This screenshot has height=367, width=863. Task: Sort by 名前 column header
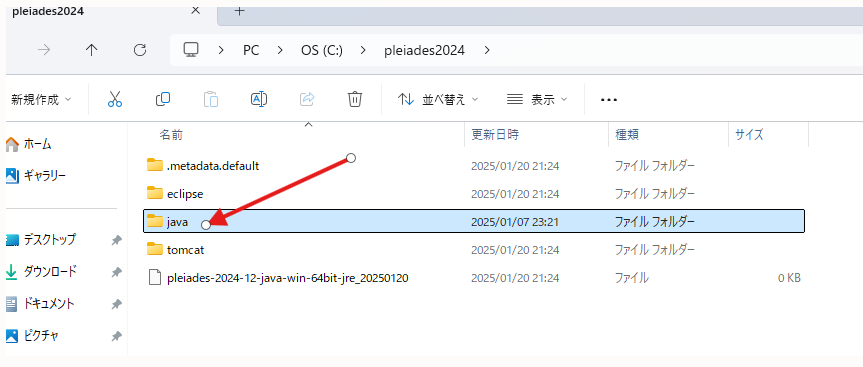[171, 134]
